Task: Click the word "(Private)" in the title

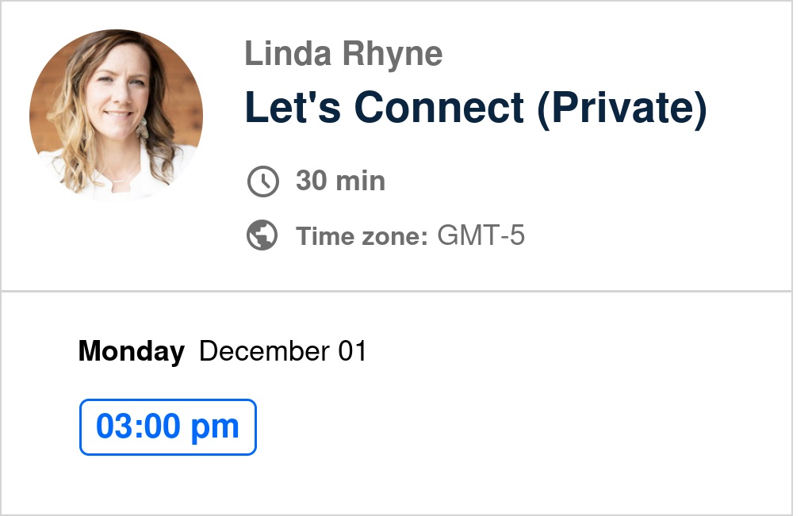Action: [x=621, y=107]
